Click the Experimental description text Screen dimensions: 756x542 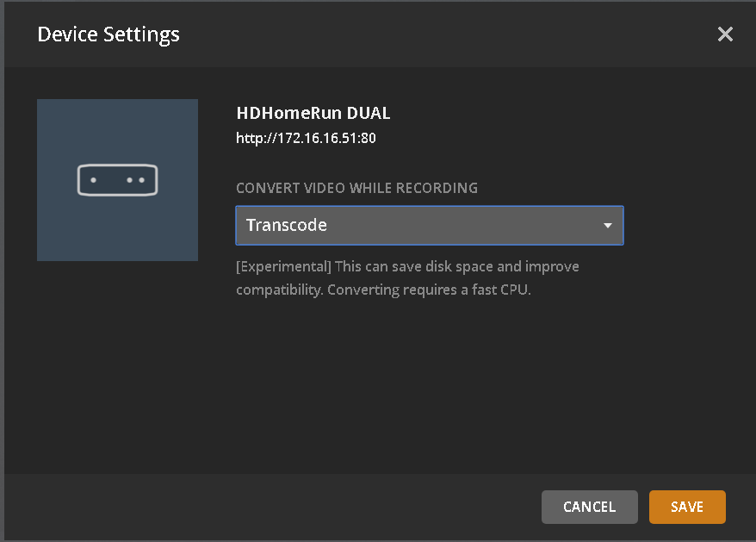(407, 278)
